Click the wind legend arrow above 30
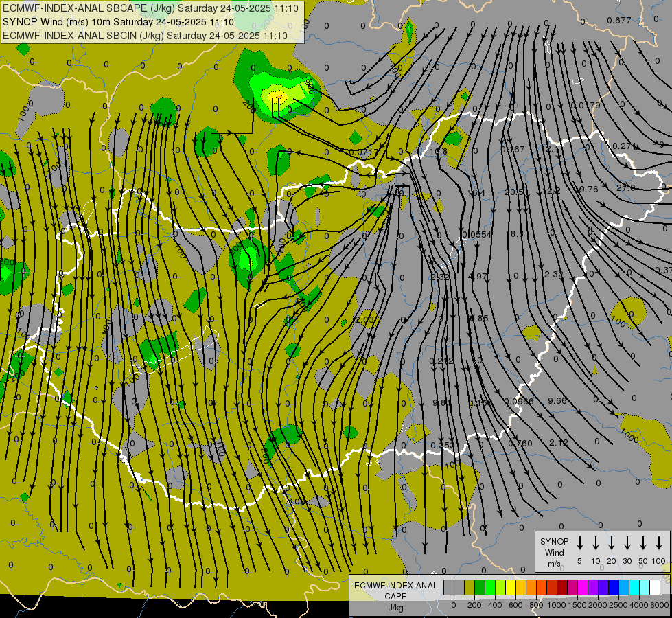Viewport: 672px width, 618px height. coord(627,543)
